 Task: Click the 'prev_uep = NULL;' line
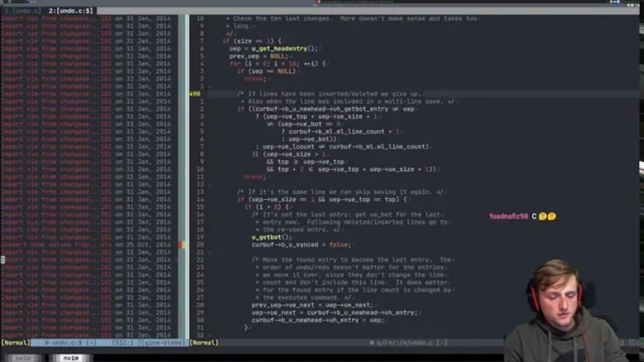click(x=259, y=56)
